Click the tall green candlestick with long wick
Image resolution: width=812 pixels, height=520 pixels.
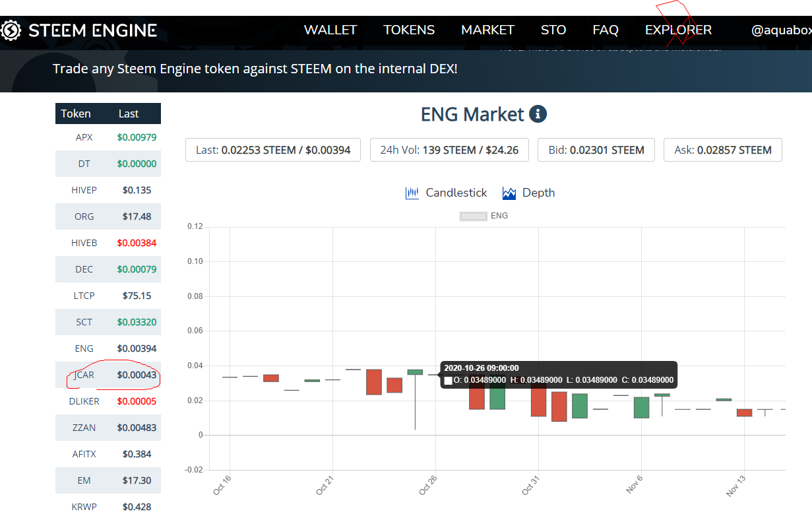[x=415, y=399]
